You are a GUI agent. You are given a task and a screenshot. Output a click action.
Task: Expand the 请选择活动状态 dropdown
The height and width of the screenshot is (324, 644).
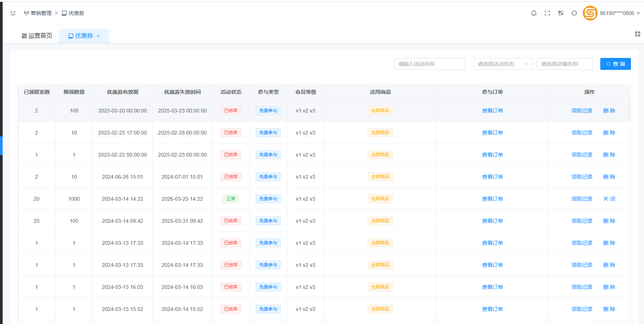(x=503, y=64)
